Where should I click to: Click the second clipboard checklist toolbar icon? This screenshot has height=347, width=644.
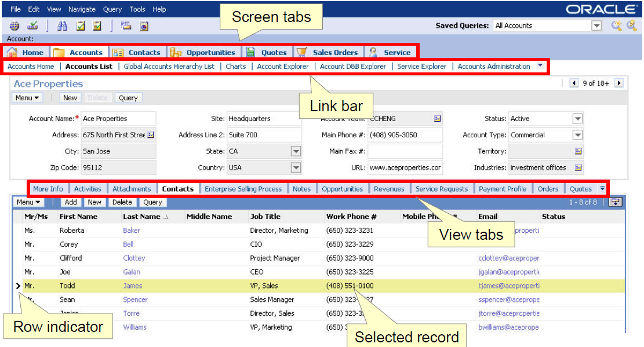97,26
